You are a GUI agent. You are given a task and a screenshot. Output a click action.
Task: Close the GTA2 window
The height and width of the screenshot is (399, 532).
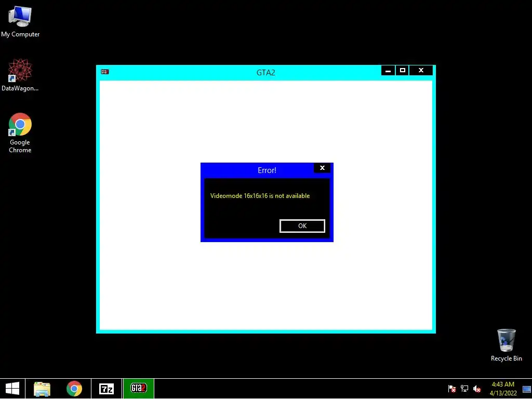pyautogui.click(x=421, y=71)
